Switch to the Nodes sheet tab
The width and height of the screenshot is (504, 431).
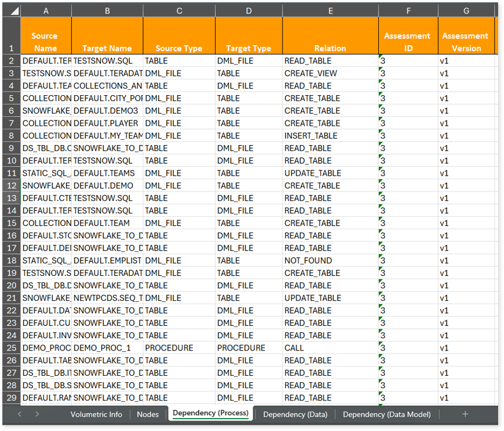[147, 414]
